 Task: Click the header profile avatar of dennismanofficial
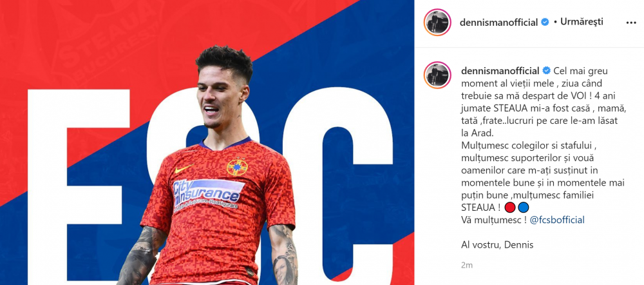(437, 22)
